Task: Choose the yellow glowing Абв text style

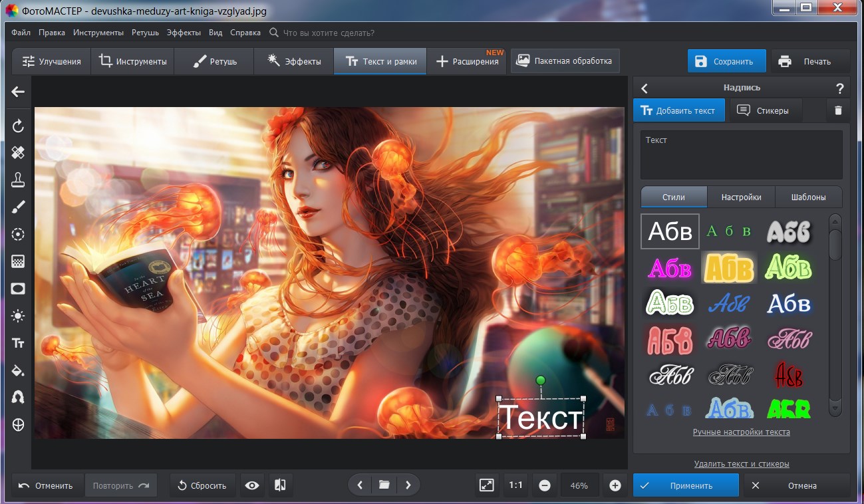Action: tap(730, 268)
